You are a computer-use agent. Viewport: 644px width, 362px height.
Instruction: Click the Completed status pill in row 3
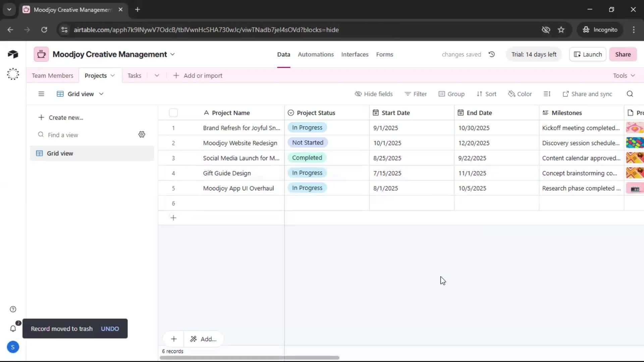tap(307, 158)
